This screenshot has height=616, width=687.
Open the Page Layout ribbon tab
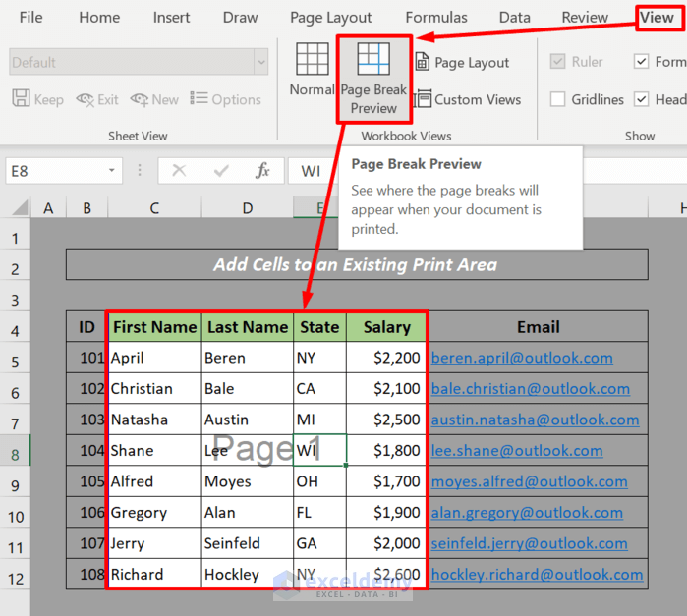tap(331, 18)
